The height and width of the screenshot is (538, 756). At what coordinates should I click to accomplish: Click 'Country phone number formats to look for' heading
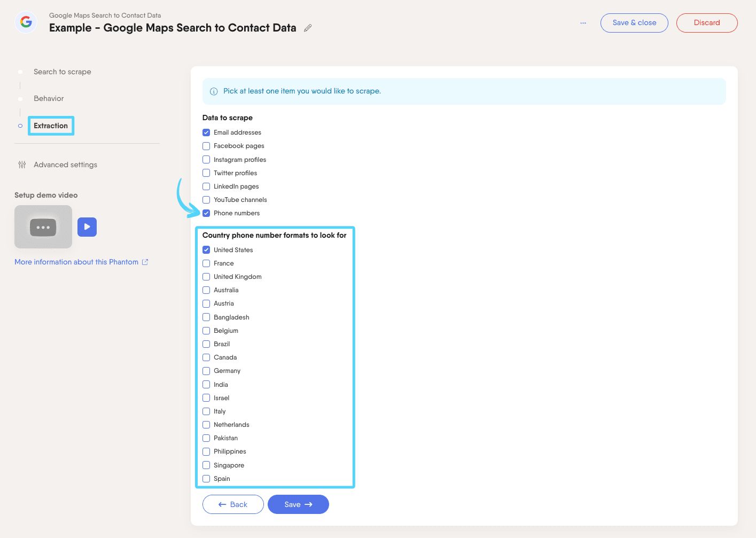coord(275,235)
